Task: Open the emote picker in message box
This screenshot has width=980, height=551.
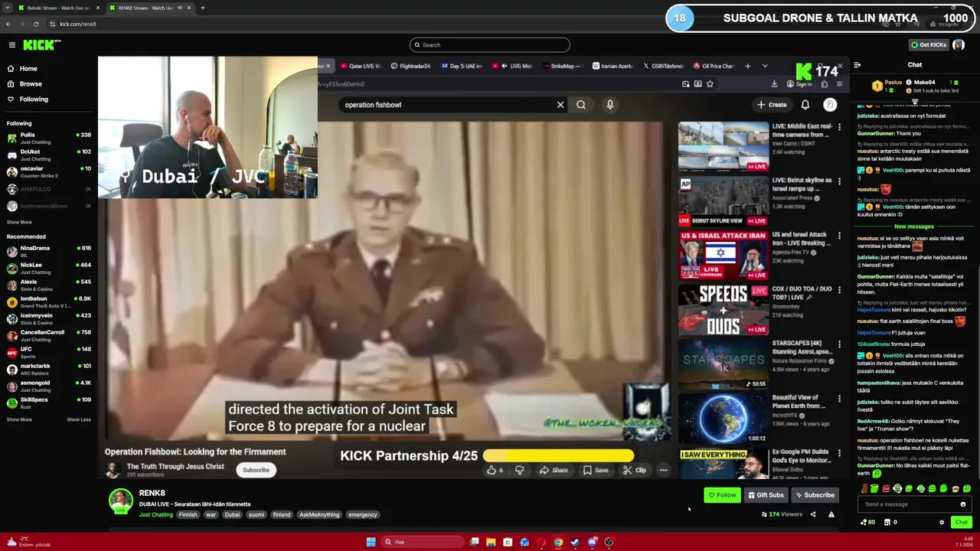Action: click(963, 504)
